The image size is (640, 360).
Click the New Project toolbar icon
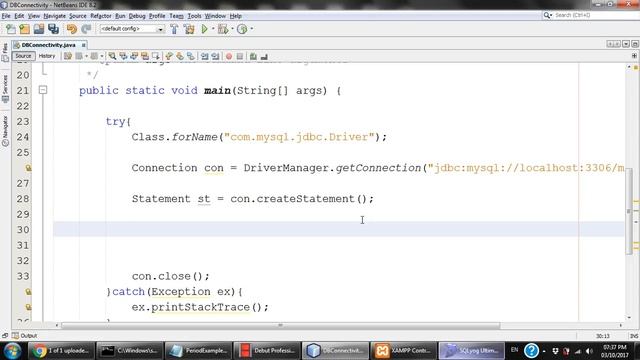pos(24,29)
